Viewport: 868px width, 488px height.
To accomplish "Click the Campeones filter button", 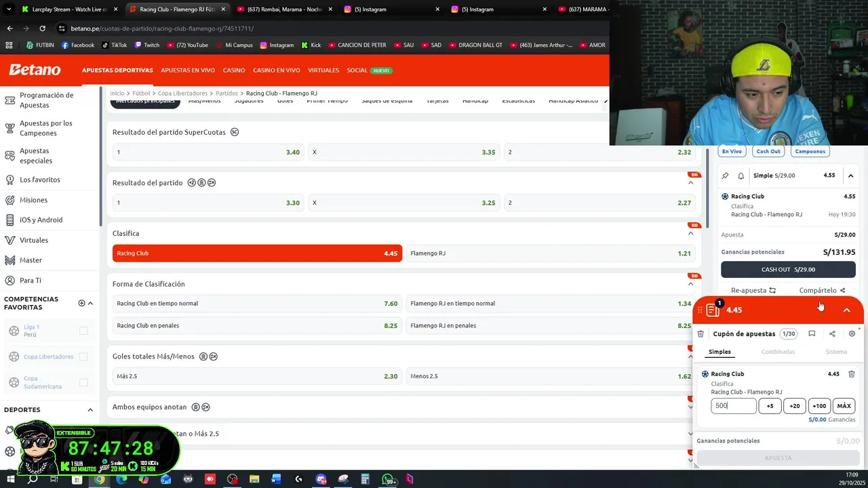I will [x=810, y=151].
